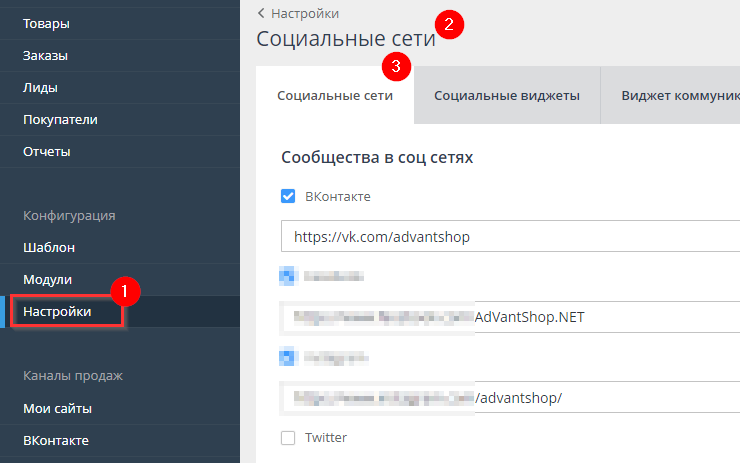Image resolution: width=740 pixels, height=463 pixels.
Task: Open Отчеты from the sidebar
Action: point(47,151)
